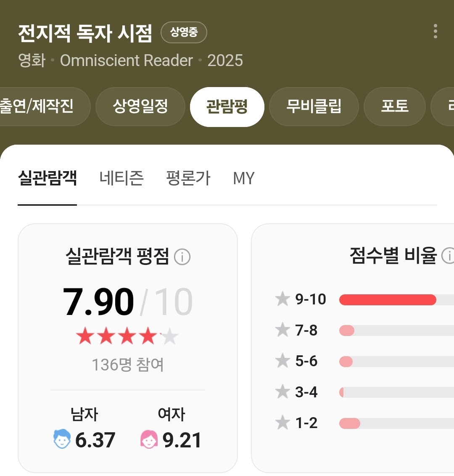Tap the female face icon under 여자

[x=149, y=439]
